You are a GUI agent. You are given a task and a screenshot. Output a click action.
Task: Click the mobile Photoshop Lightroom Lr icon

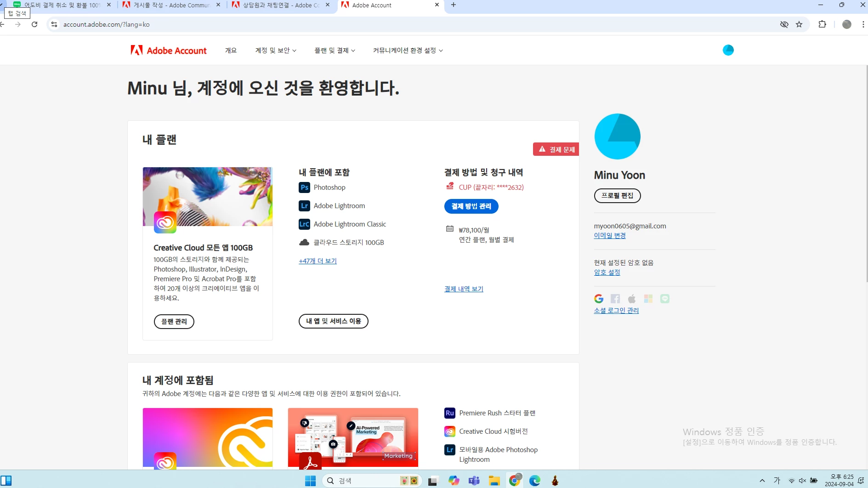(450, 450)
